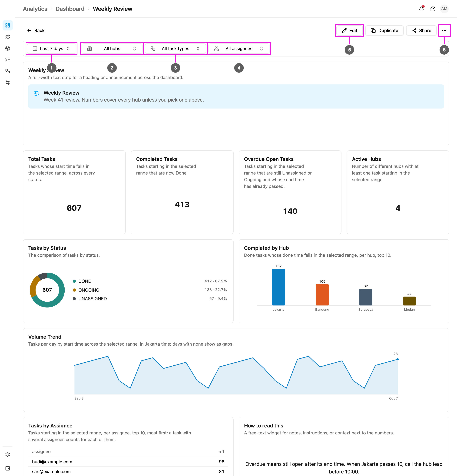Click the Tasks by Status donut chart

click(x=47, y=290)
